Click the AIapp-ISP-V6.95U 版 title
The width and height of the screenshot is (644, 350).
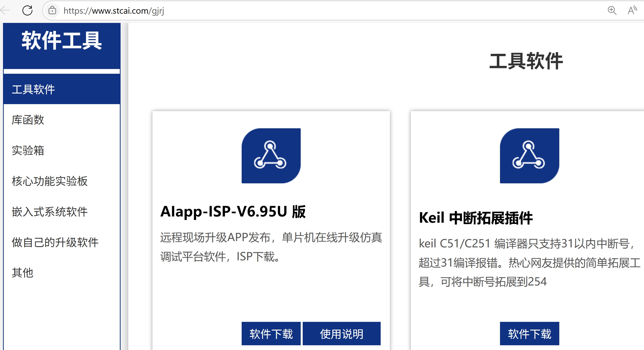point(233,211)
